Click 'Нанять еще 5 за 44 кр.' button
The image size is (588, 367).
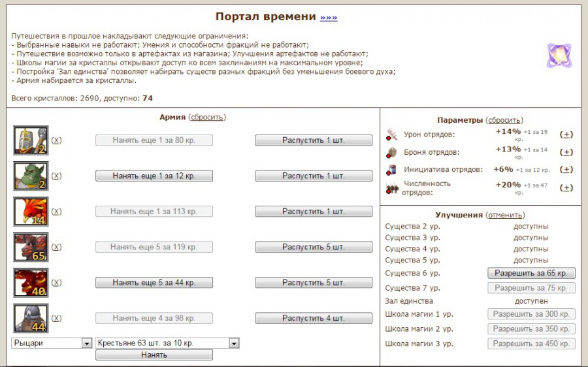(x=154, y=283)
